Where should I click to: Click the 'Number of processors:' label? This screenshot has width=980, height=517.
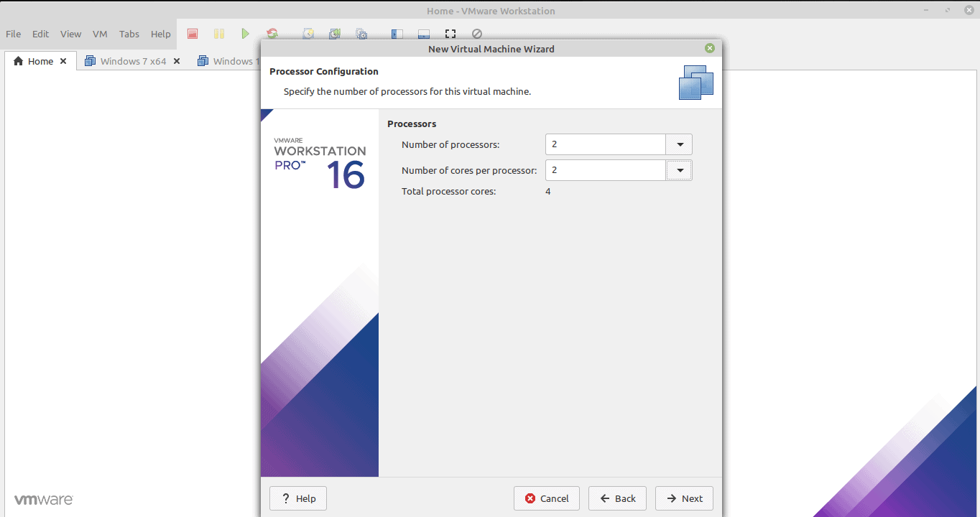tap(450, 144)
